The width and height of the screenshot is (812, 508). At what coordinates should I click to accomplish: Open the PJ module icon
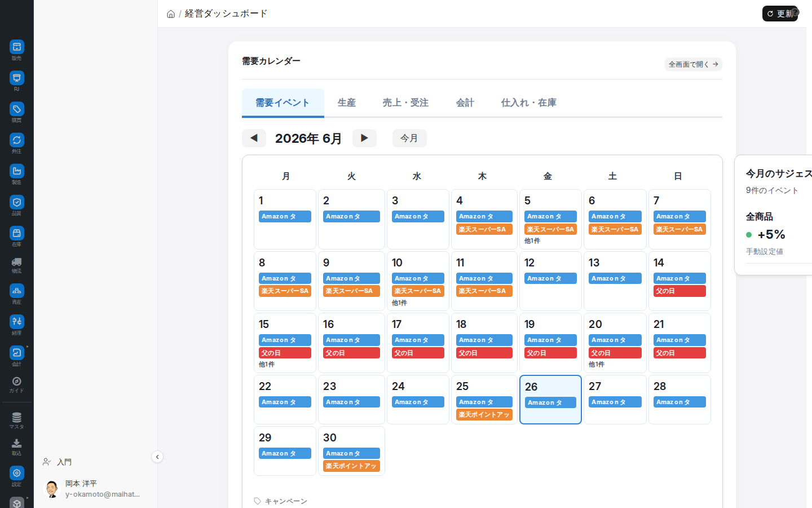tap(16, 78)
